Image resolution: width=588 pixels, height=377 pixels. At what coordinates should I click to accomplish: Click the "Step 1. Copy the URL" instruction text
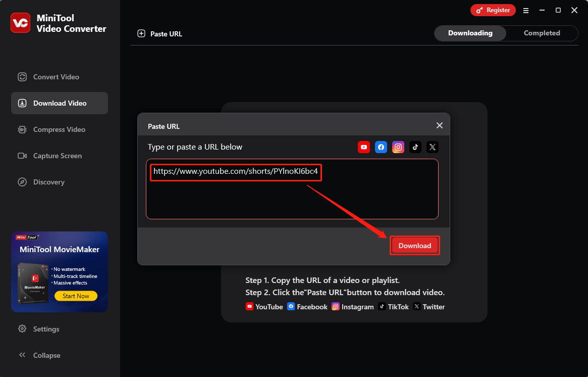(323, 280)
